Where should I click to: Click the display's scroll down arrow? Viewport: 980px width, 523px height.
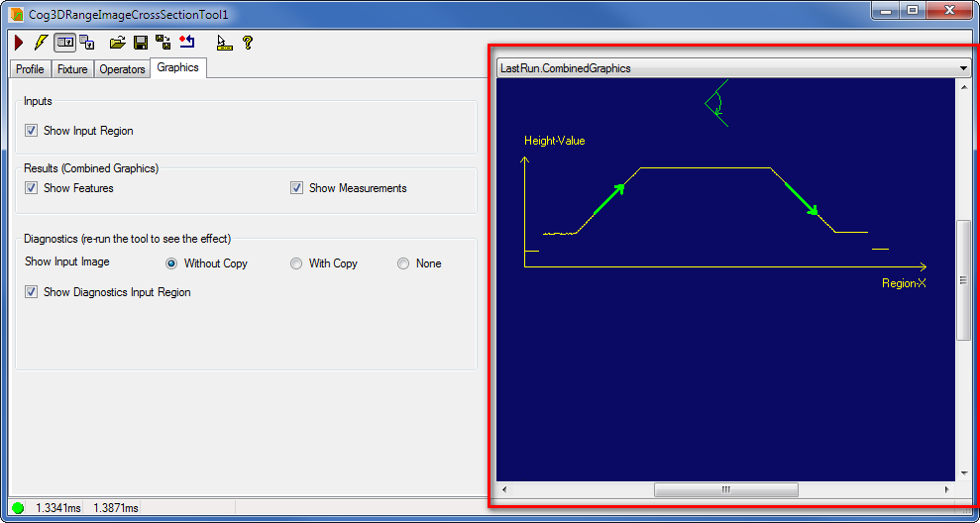(x=963, y=473)
